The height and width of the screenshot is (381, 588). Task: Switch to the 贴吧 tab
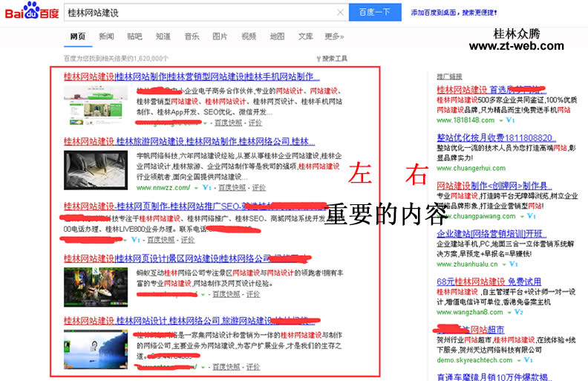134,36
